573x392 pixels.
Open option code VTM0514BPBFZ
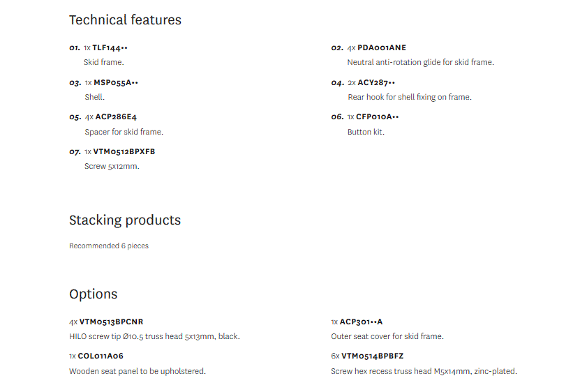373,356
